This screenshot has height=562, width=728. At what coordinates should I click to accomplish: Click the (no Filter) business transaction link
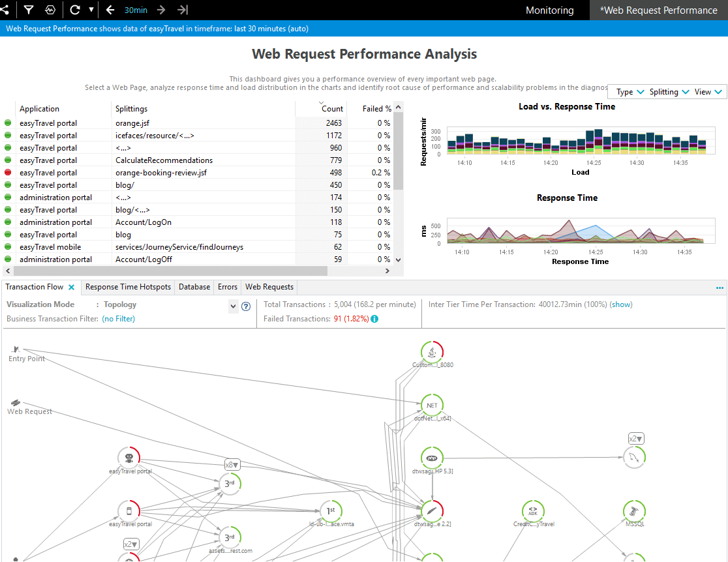(x=118, y=319)
